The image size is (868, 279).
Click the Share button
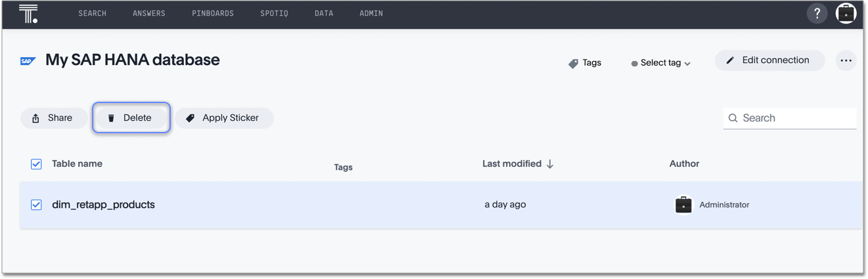coord(53,118)
